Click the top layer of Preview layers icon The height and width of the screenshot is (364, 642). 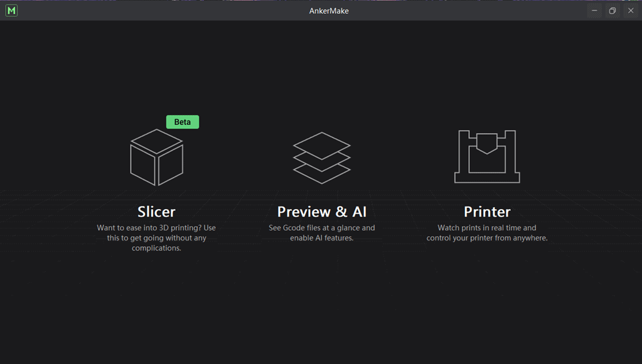point(321,144)
